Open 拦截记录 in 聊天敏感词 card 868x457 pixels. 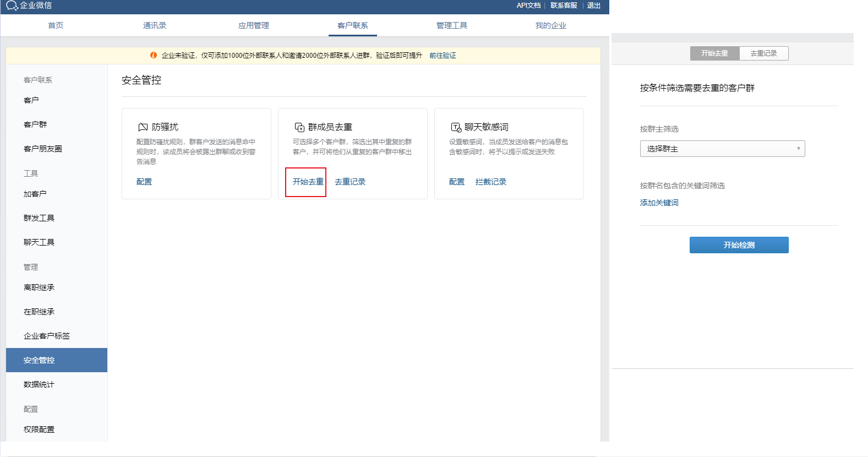(490, 182)
